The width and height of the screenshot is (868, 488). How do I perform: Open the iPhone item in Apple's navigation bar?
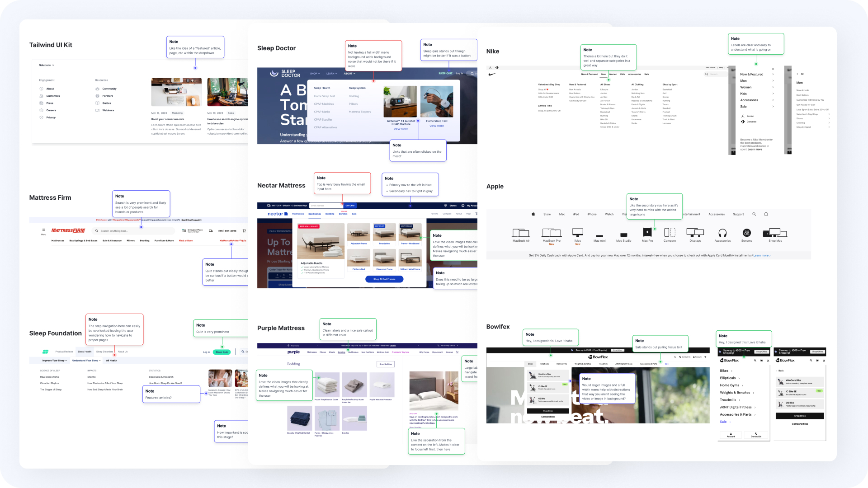(592, 214)
